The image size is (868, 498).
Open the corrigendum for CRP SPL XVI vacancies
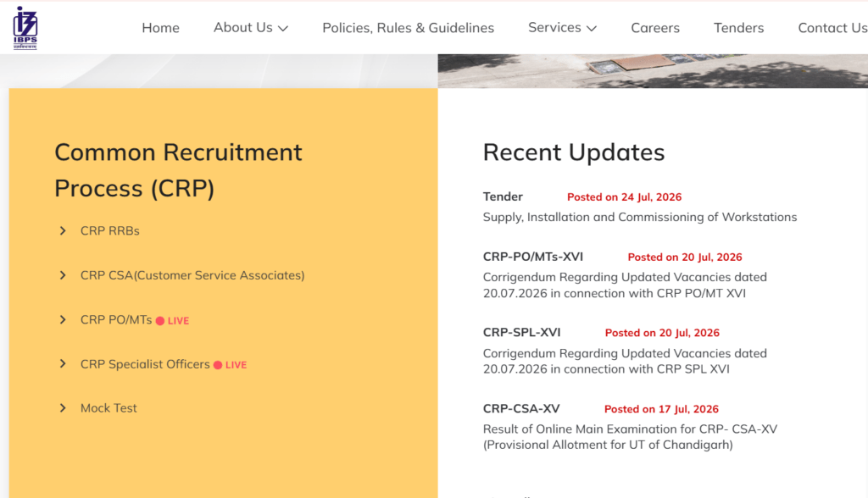tap(625, 361)
